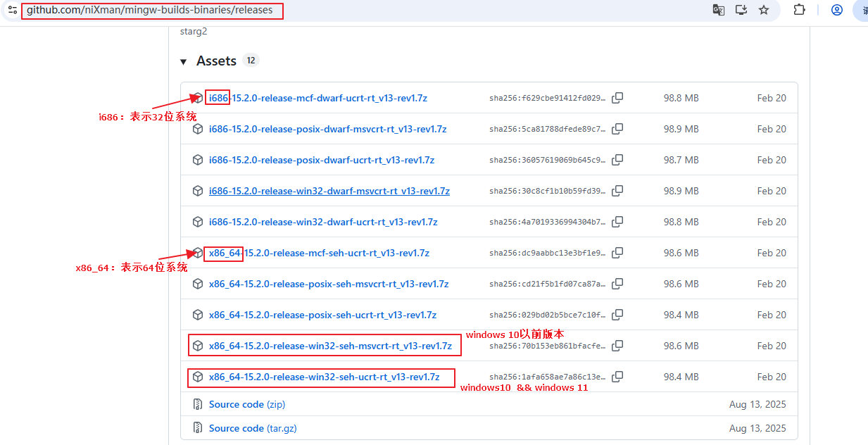Screen dimensions: 868x445
Task: Click package icon beside i686 win32-dwarf-msvcrt file
Action: pos(198,191)
